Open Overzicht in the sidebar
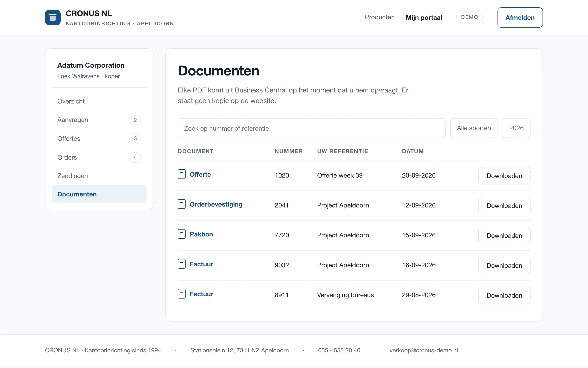Viewport: 588px width, 368px height. 99,101
